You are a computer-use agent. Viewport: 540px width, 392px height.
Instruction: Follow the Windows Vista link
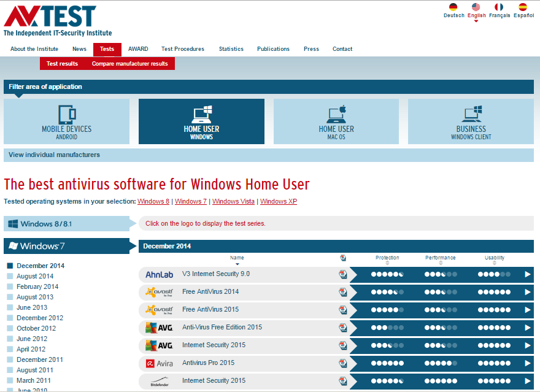233,201
